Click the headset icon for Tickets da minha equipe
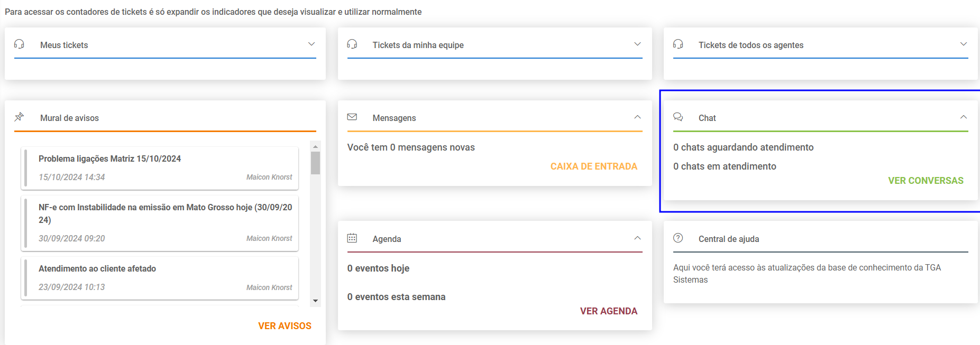The width and height of the screenshot is (980, 345). click(x=352, y=44)
